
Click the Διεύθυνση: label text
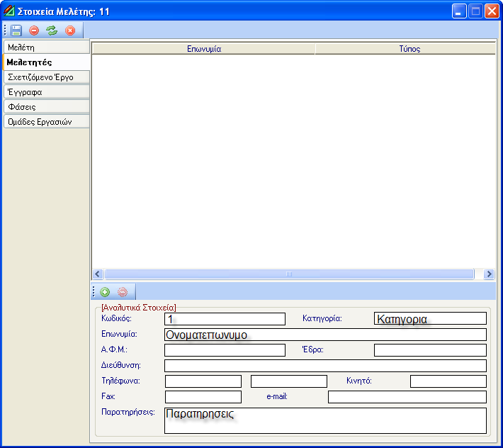click(x=121, y=365)
